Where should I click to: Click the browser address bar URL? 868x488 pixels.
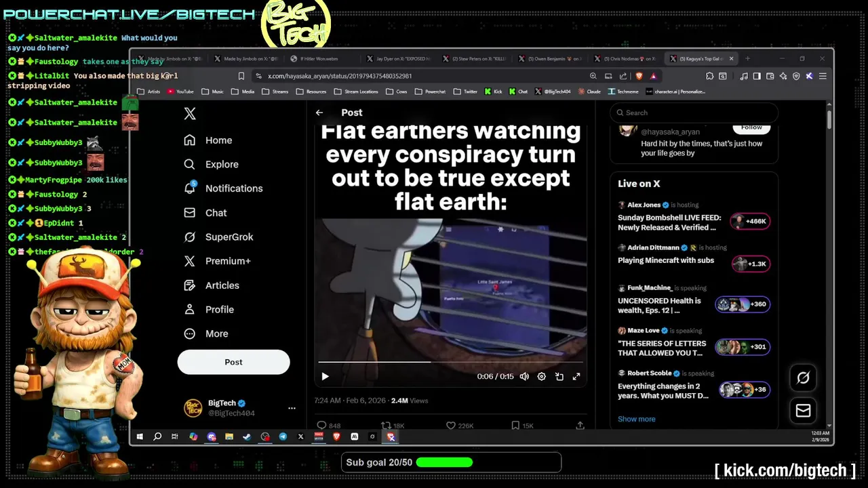coord(339,76)
